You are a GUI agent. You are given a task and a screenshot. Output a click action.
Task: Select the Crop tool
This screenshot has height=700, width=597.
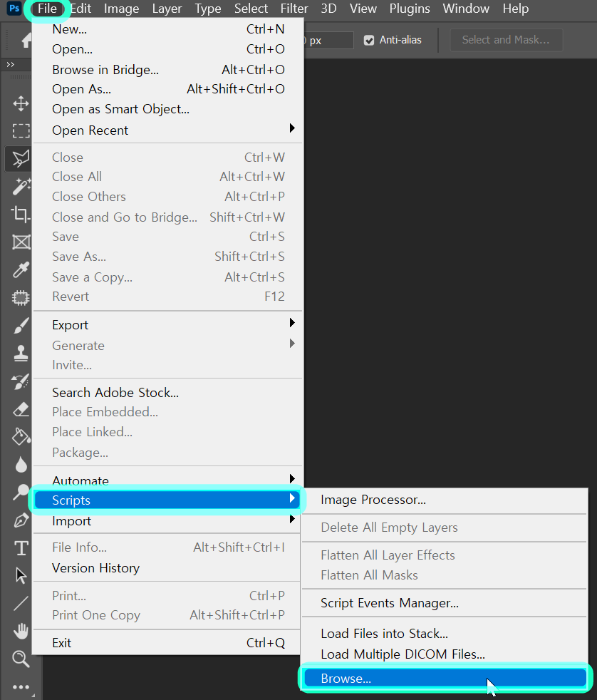21,214
